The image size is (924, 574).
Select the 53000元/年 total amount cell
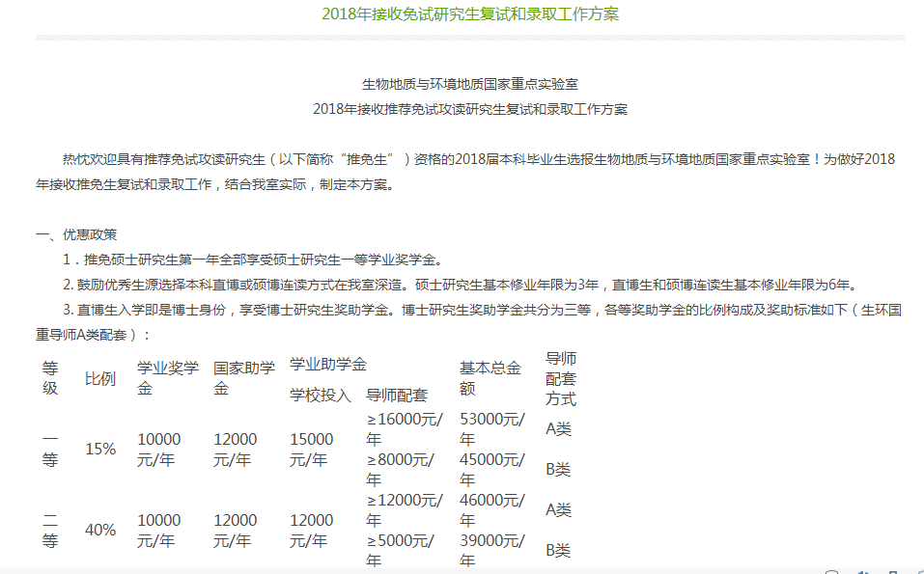pyautogui.click(x=492, y=429)
